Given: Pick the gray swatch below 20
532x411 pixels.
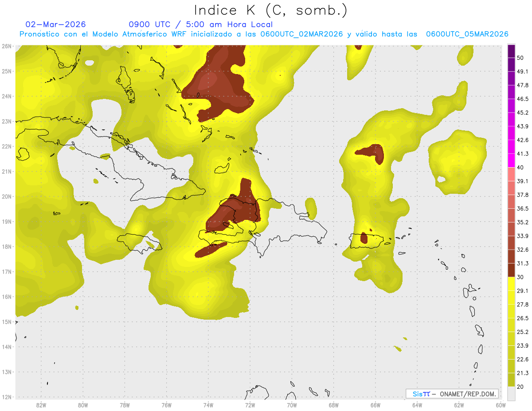Looking at the screenshot, I should click(511, 393).
